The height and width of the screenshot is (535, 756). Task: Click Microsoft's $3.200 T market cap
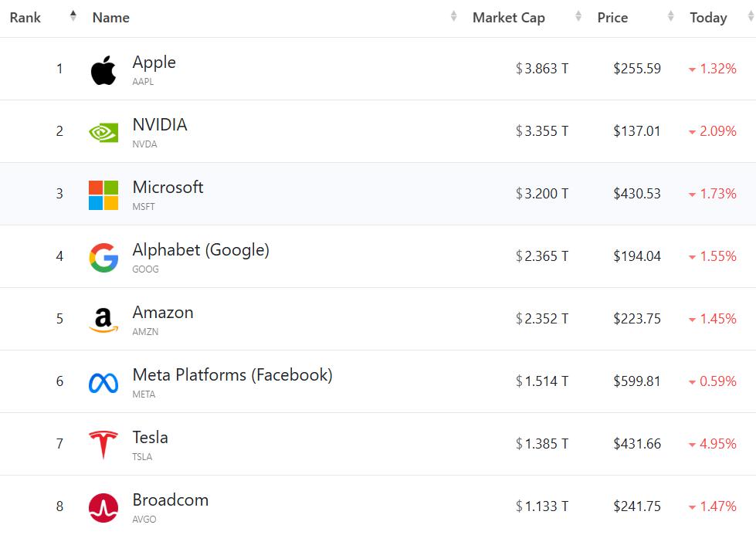[542, 194]
